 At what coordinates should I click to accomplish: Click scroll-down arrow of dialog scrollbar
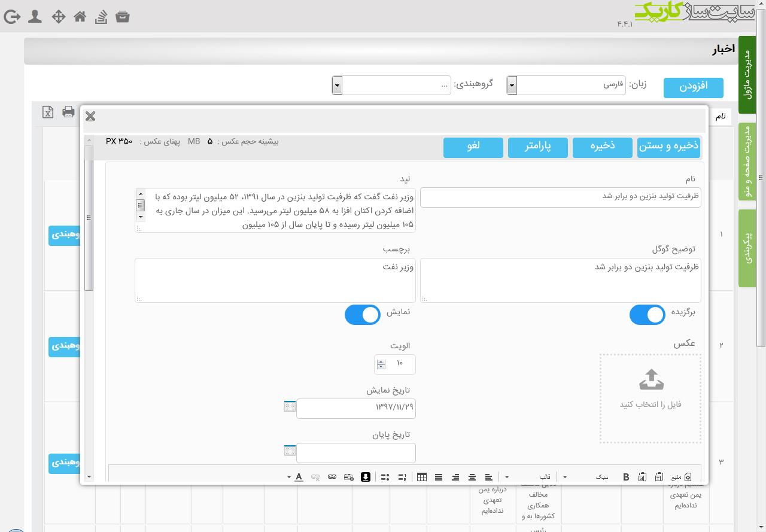[89, 477]
